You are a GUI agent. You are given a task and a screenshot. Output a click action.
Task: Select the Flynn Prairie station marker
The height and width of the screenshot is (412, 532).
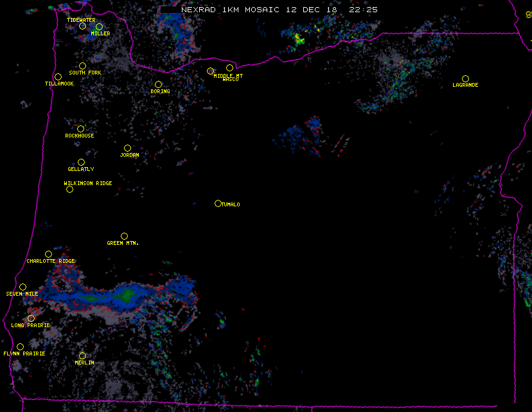[20, 347]
